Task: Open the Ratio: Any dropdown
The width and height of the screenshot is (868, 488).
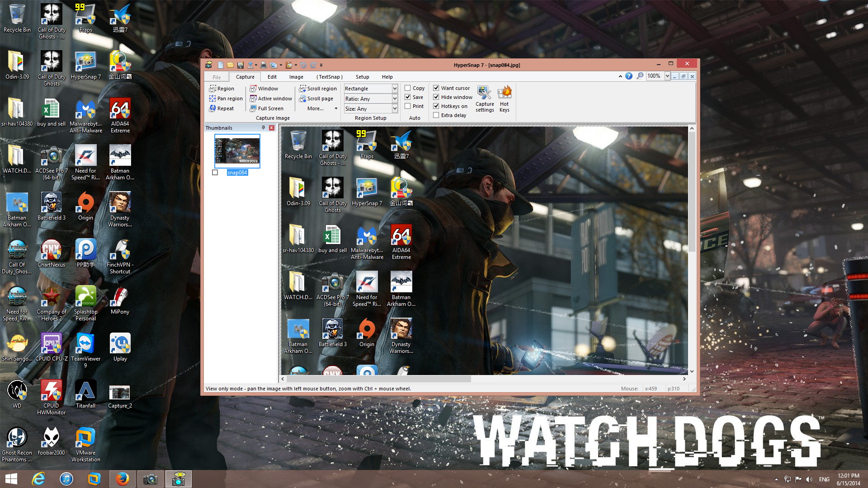Action: [x=395, y=99]
